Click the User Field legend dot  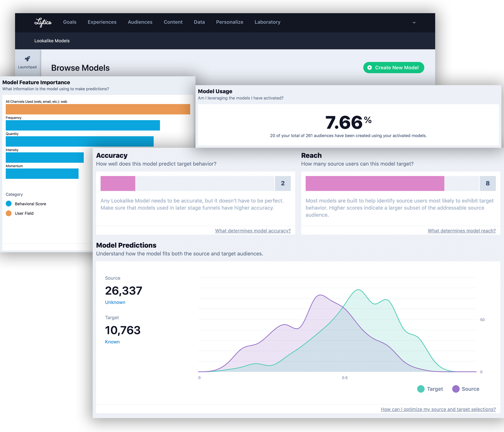8,213
